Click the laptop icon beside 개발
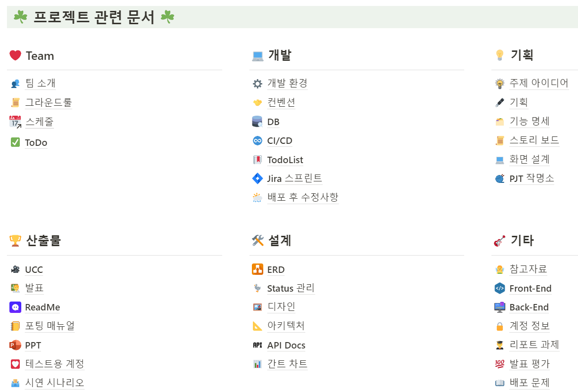The width and height of the screenshot is (578, 392). point(257,55)
